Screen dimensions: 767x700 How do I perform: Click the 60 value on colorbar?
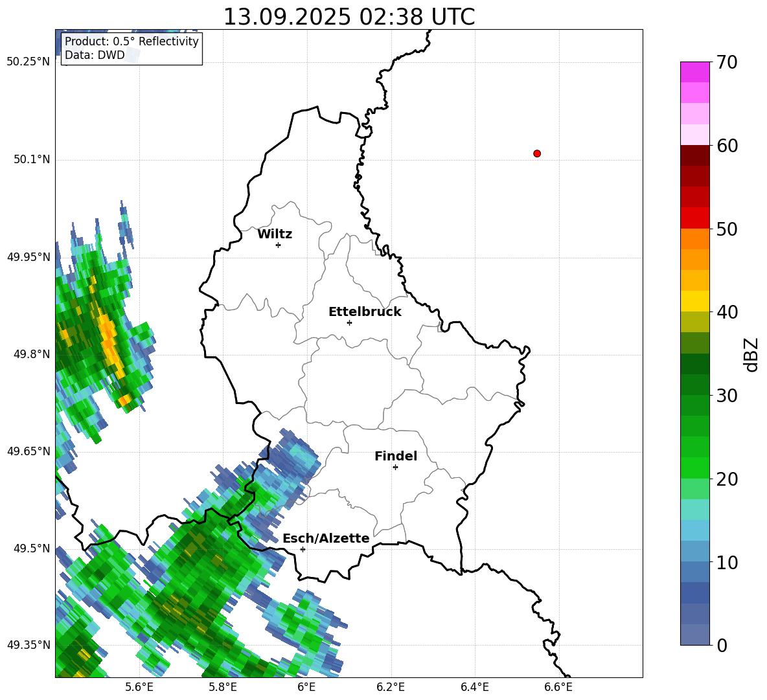[x=727, y=146]
